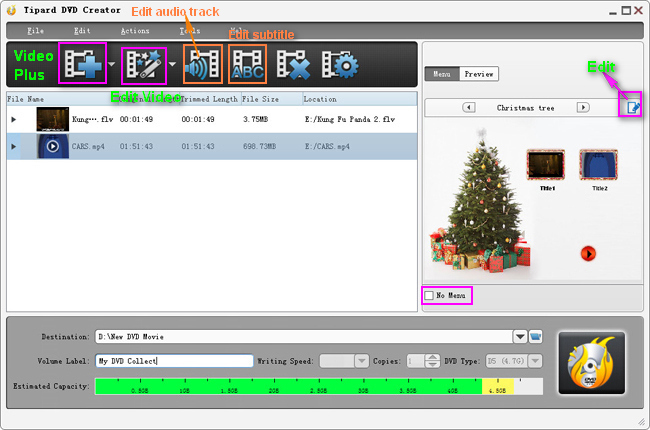Click the E:/Kung Fu Panda 2.flv location
Viewport: 650px width, 430px height.
(x=350, y=119)
